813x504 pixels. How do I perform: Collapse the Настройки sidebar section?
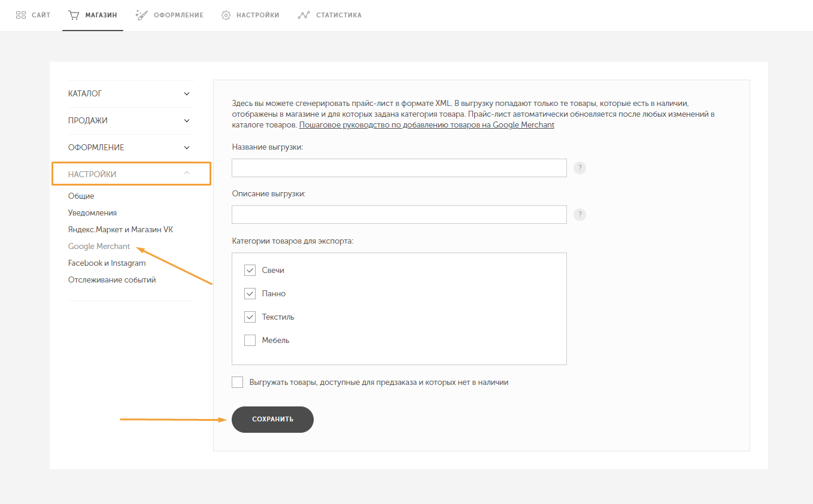(x=131, y=174)
